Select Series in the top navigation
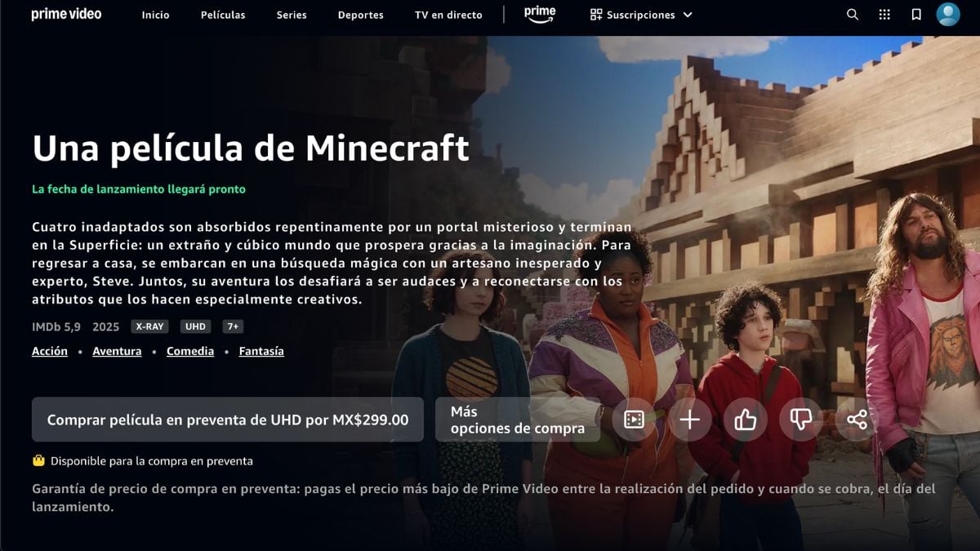Image resolution: width=980 pixels, height=551 pixels. tap(292, 15)
